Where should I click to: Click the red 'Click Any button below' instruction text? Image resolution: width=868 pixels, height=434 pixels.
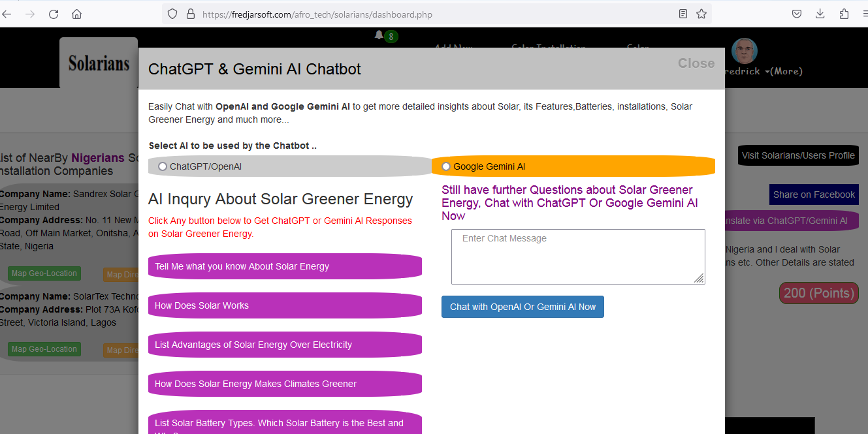click(x=280, y=227)
